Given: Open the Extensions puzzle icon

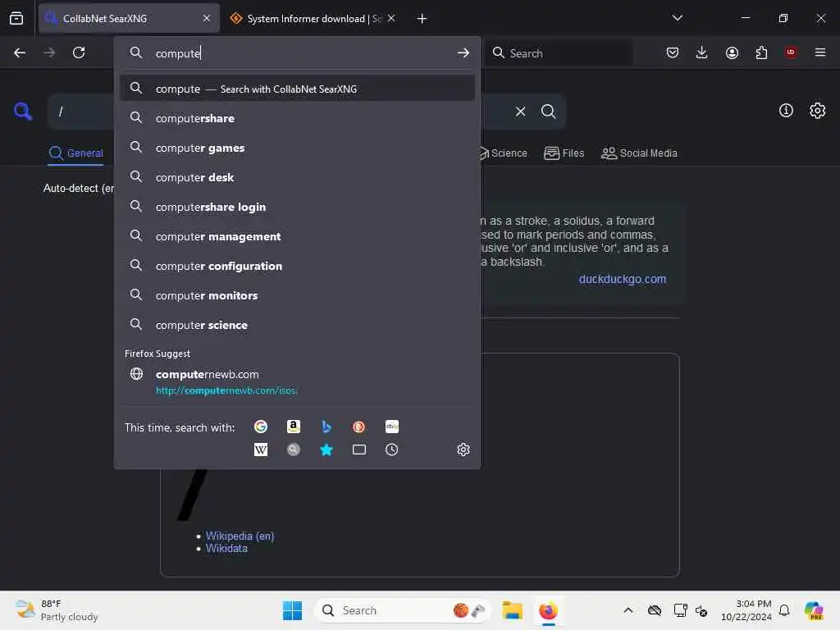Looking at the screenshot, I should [761, 52].
